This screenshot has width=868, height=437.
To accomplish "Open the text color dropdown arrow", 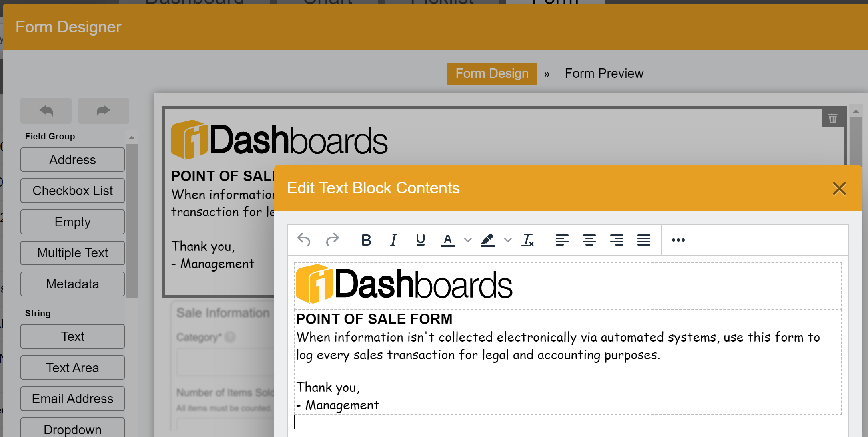I will pyautogui.click(x=467, y=240).
